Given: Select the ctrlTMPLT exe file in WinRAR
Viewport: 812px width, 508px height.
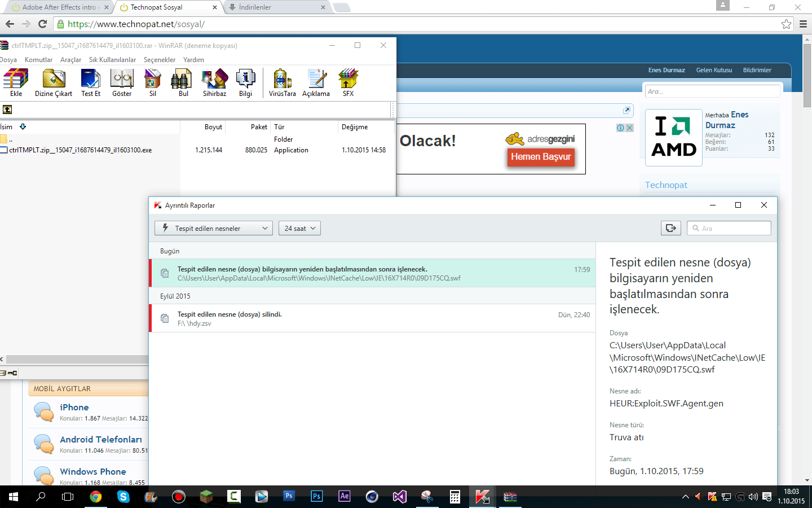Looking at the screenshot, I should (x=81, y=150).
